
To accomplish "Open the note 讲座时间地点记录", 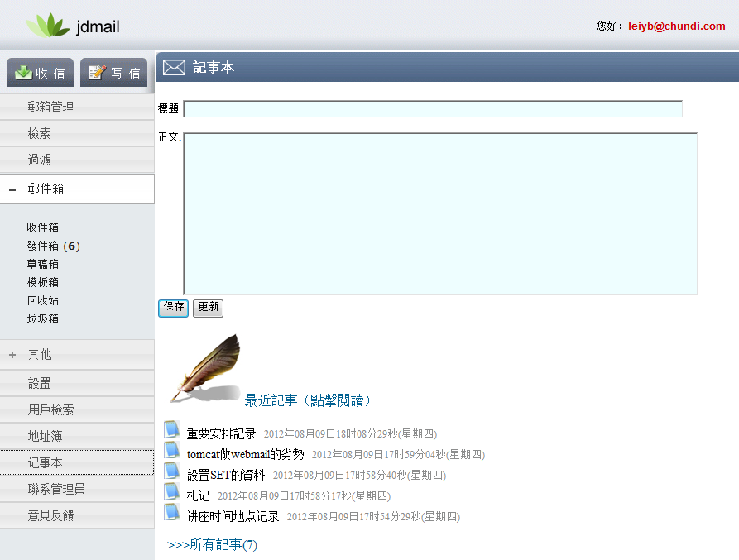I will pyautogui.click(x=233, y=517).
